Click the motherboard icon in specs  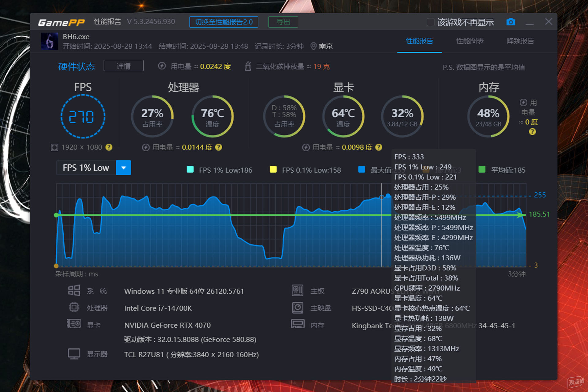click(297, 290)
